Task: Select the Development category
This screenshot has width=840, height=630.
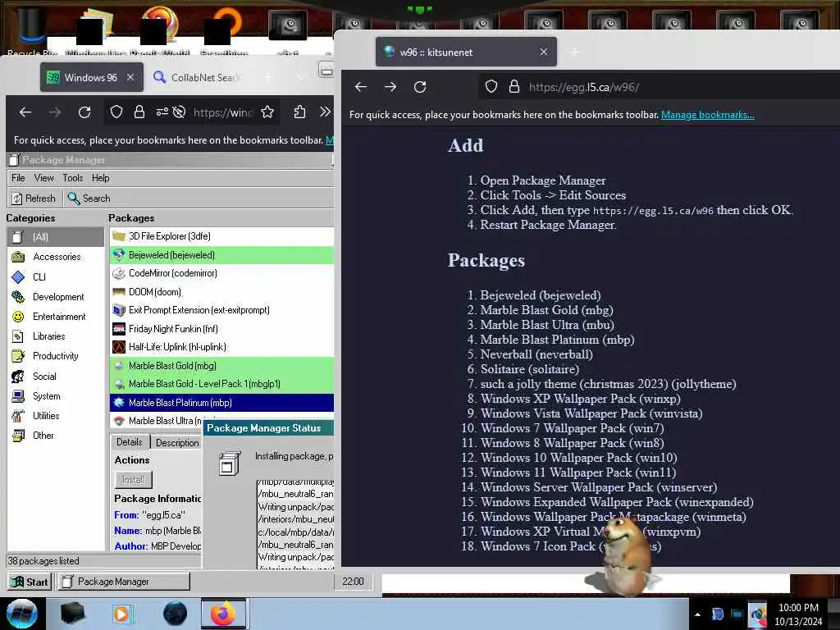Action: tap(58, 297)
